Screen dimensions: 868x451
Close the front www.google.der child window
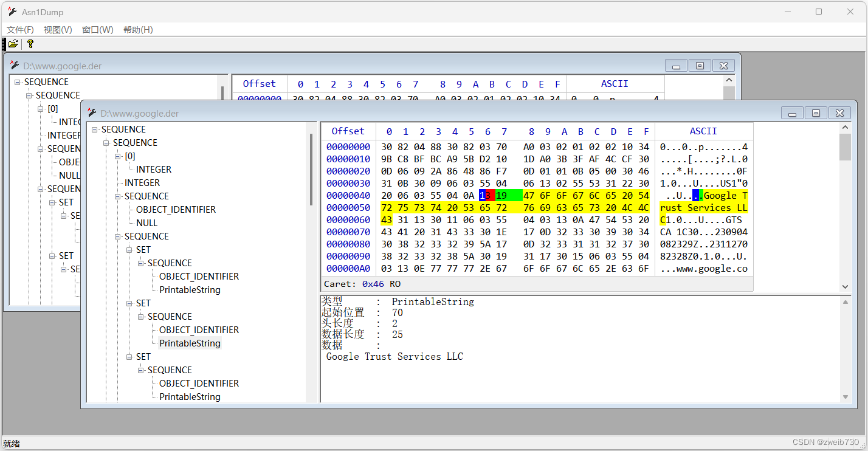coord(839,113)
